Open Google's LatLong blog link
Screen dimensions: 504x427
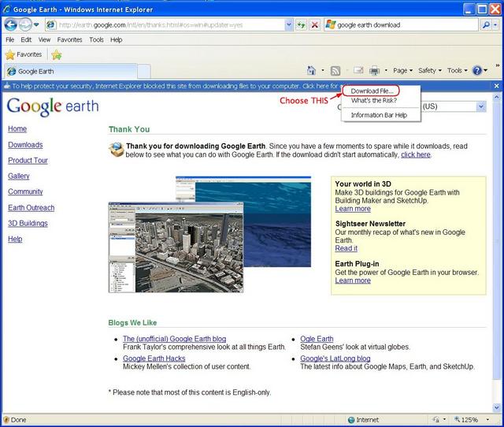pos(335,358)
